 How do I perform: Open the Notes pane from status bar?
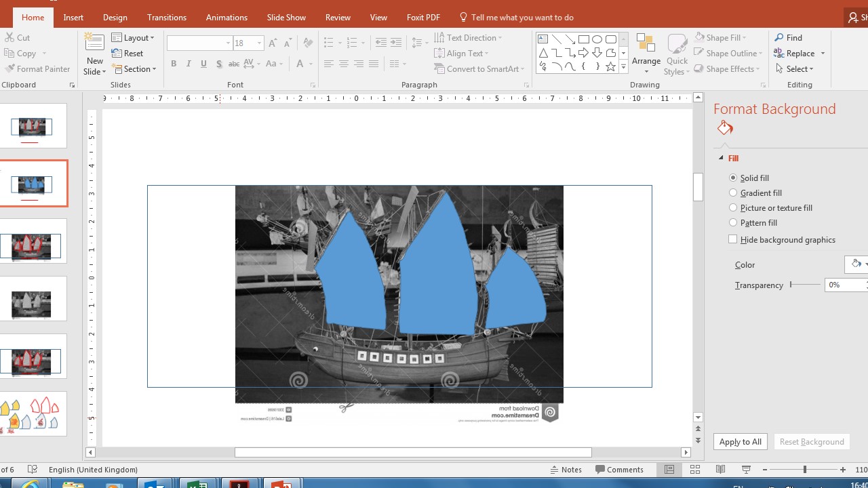tap(566, 470)
